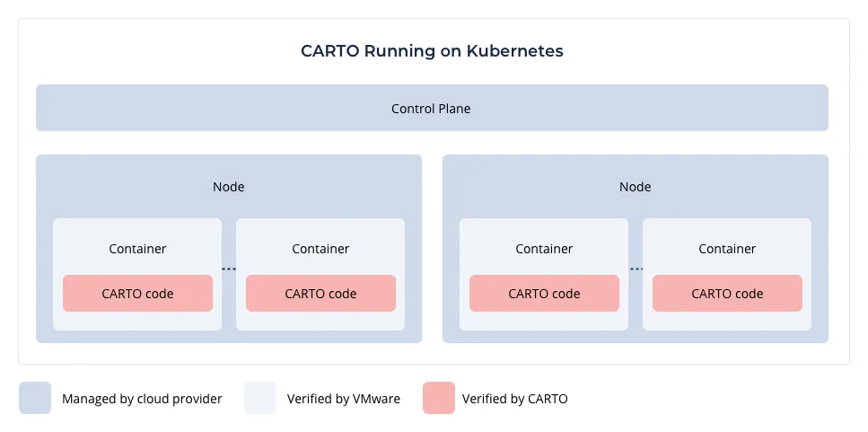Pick the blue cloud provider legend swatch

point(35,398)
